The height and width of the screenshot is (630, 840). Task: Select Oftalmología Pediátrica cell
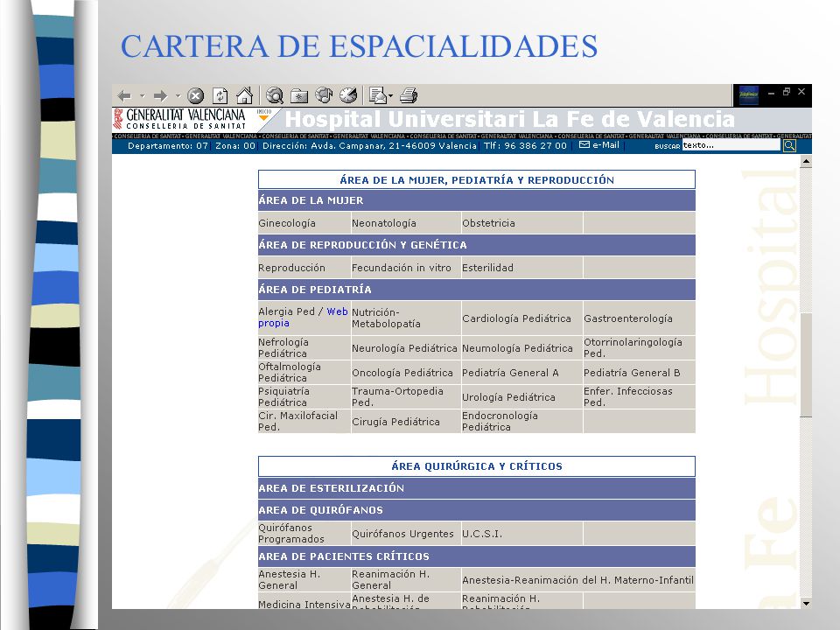304,373
